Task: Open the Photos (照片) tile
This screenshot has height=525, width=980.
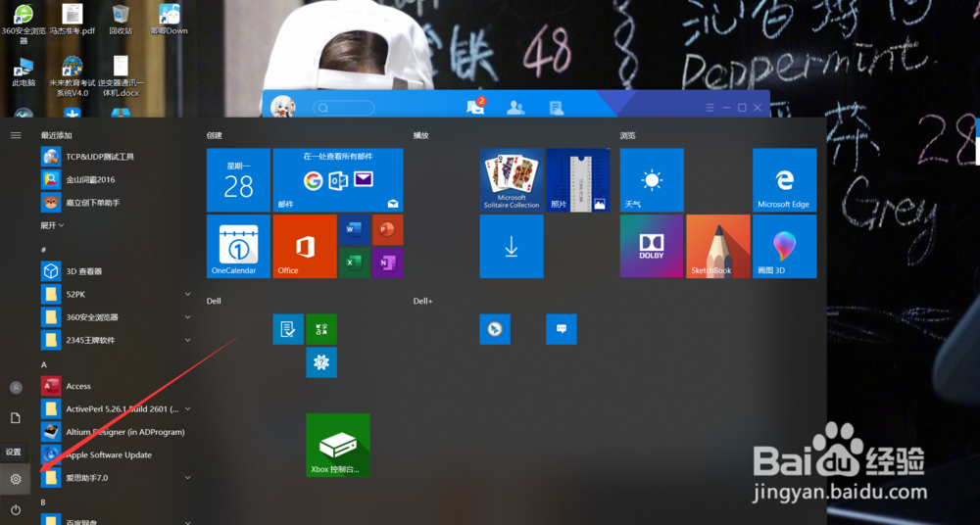Action: (578, 180)
